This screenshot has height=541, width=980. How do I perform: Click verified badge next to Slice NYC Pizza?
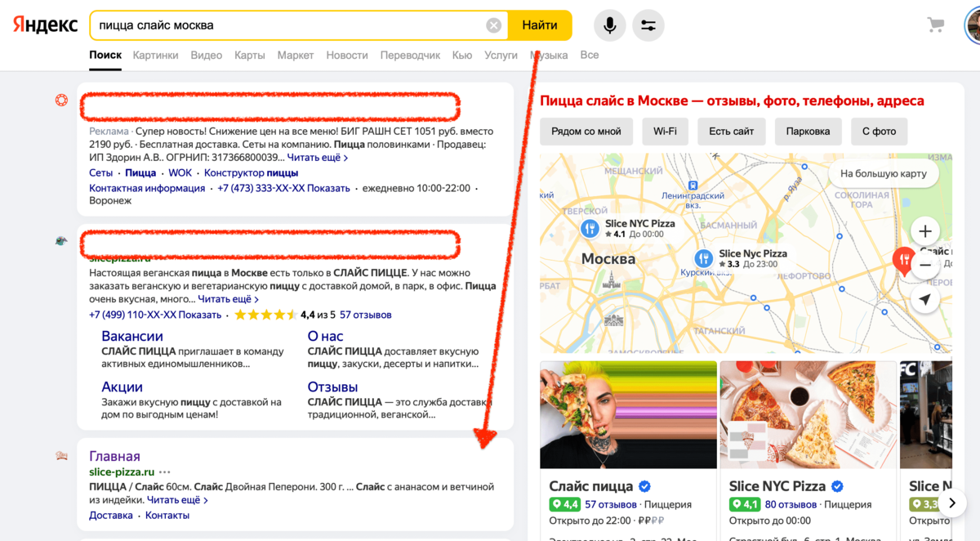pyautogui.click(x=837, y=486)
